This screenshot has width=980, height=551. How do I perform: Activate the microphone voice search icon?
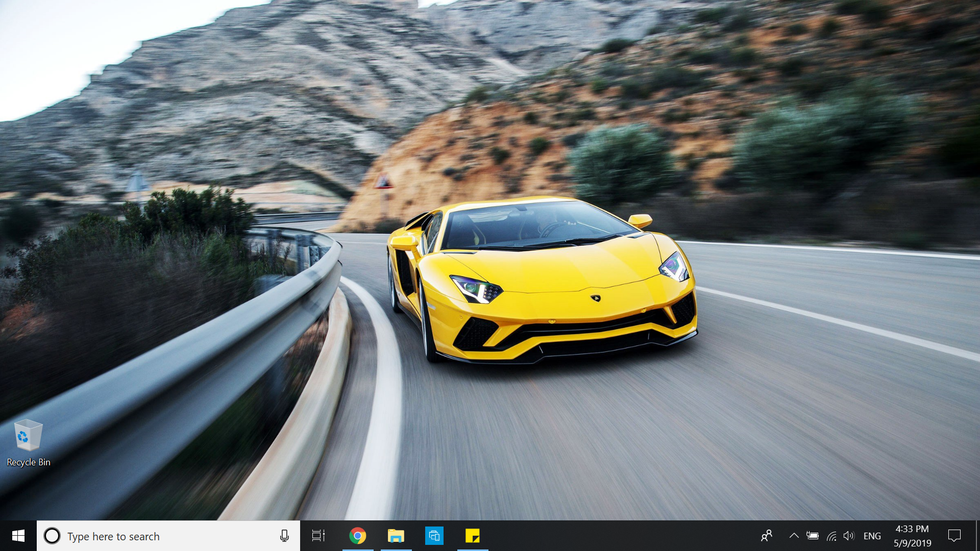284,536
